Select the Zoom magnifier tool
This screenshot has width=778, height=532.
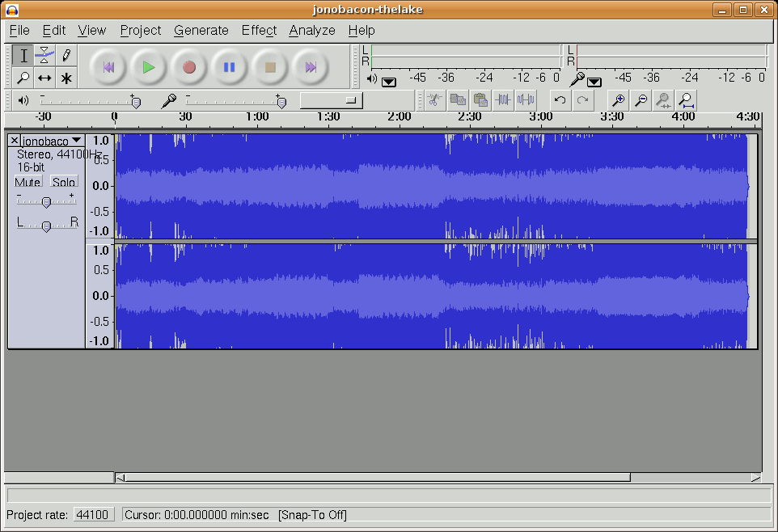23,78
